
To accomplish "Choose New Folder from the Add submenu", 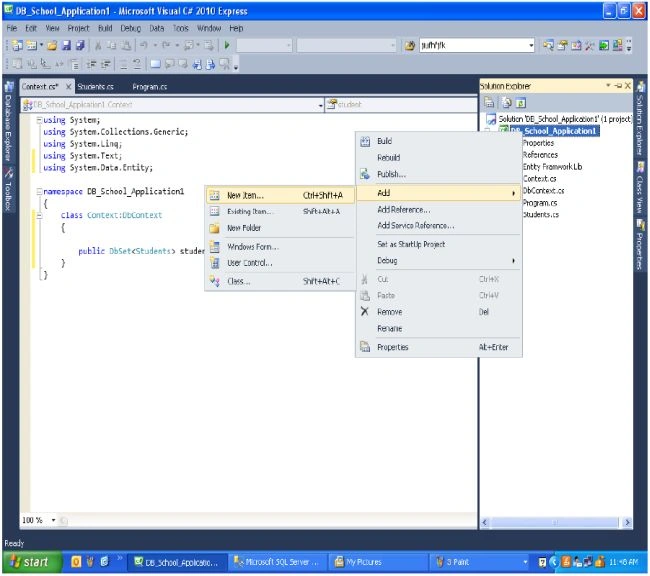I will [x=280, y=228].
